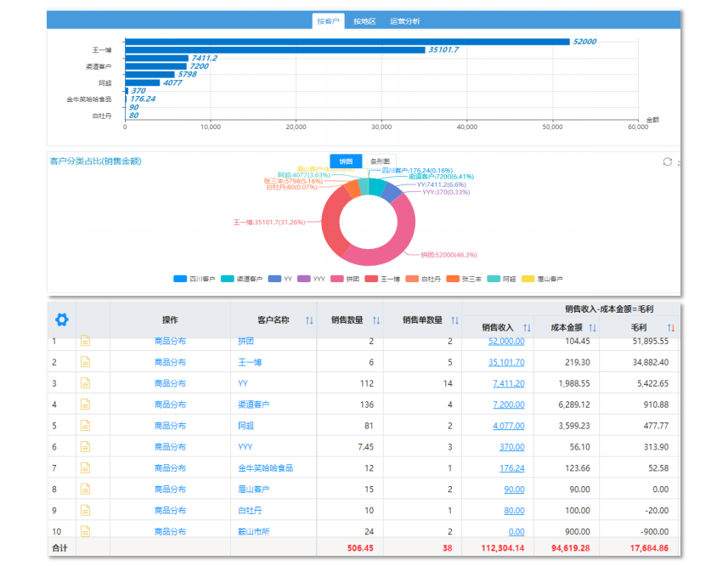The image size is (728, 566).
Task: Click the document icon in row 2
Action: (85, 362)
